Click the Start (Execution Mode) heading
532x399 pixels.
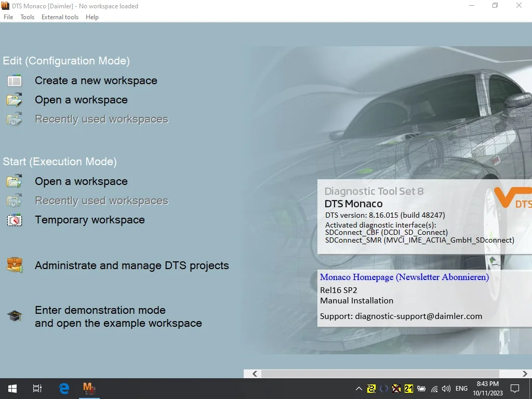[x=60, y=162]
